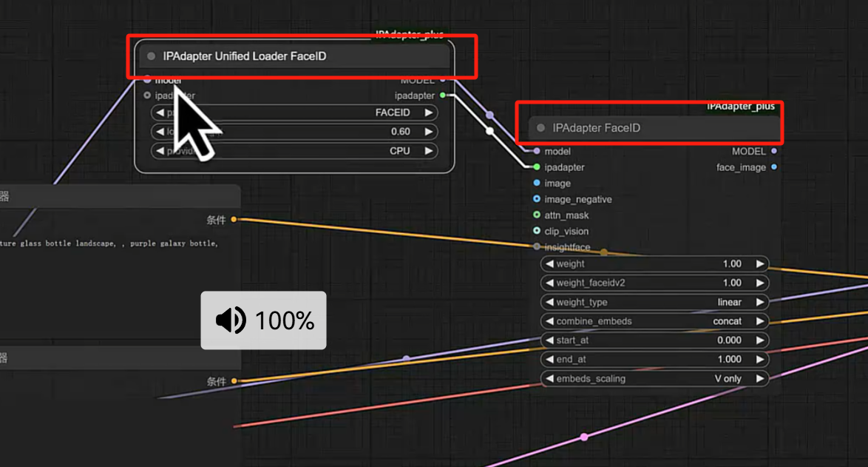Switch weight_type to next option
Image resolution: width=868 pixels, height=467 pixels.
click(x=759, y=303)
